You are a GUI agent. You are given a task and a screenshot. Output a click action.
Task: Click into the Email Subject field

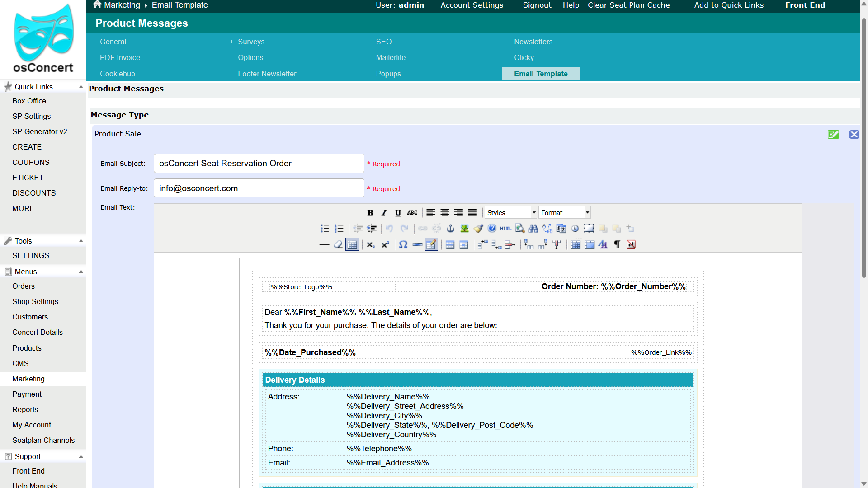[259, 163]
